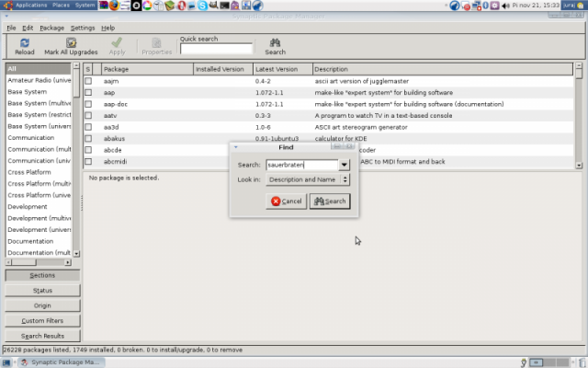Open the Edit menu
This screenshot has height=368, width=588.
click(28, 28)
